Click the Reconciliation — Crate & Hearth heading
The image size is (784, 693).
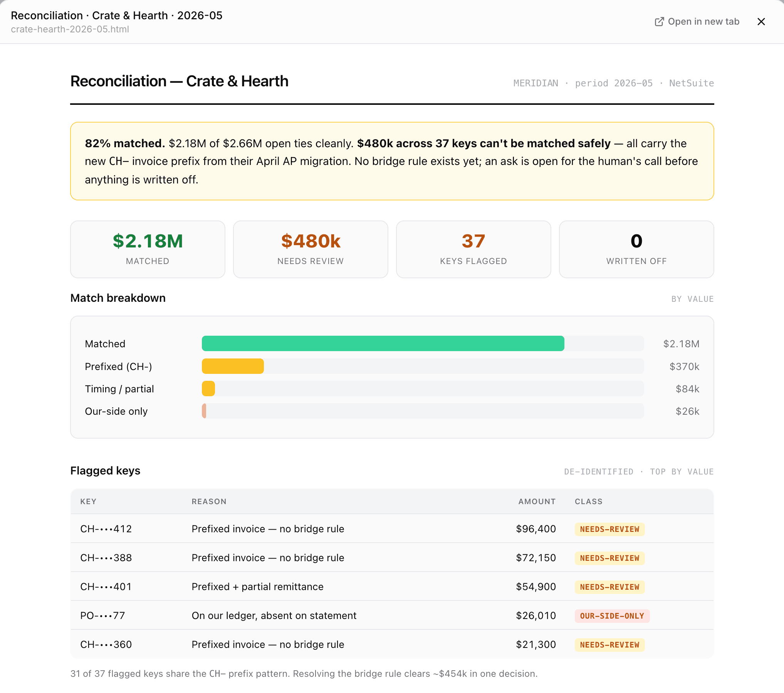coord(179,81)
